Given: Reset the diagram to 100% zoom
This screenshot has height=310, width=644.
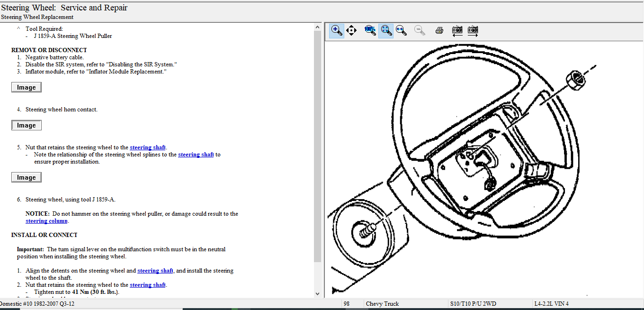Looking at the screenshot, I should coord(370,30).
